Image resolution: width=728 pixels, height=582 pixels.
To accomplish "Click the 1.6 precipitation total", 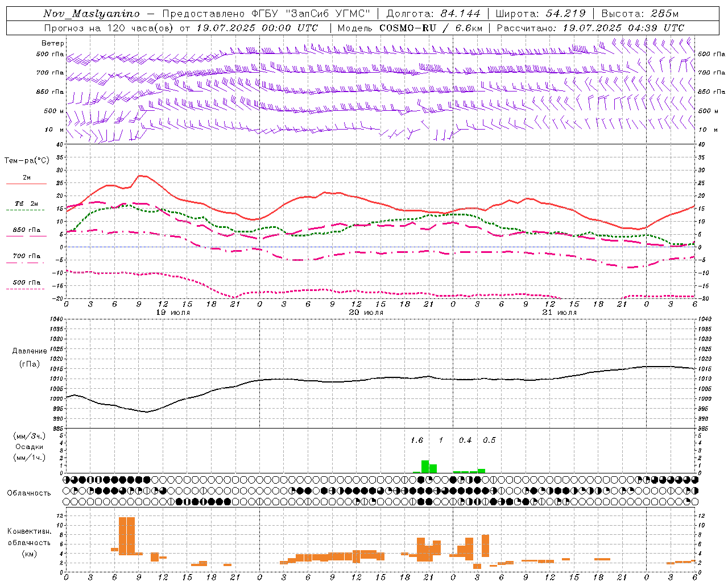I will click(x=417, y=440).
